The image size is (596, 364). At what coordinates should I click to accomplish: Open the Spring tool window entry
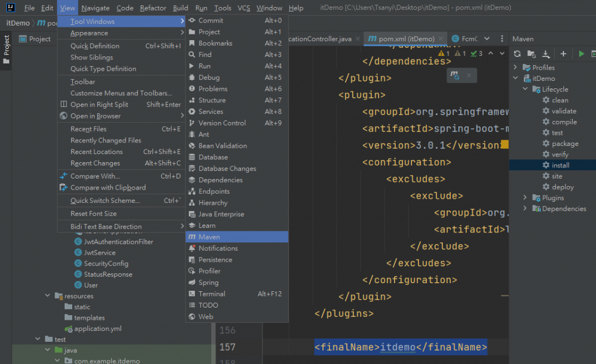[236, 283]
